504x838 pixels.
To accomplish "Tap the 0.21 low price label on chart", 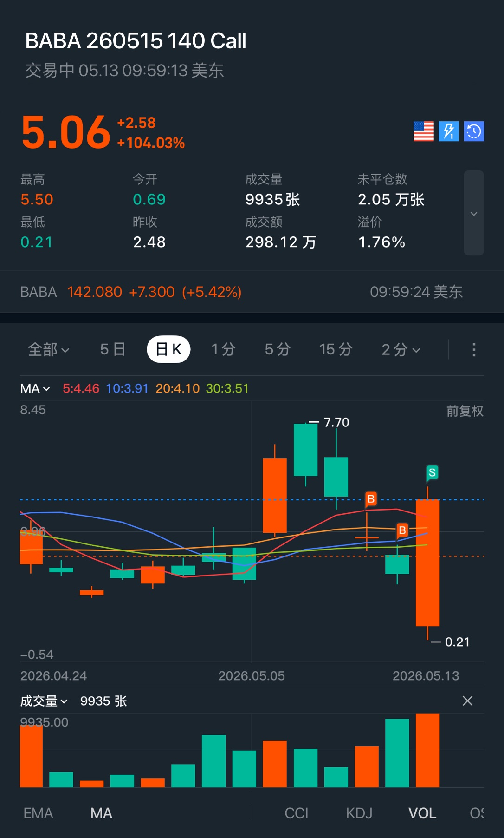I will pyautogui.click(x=457, y=642).
